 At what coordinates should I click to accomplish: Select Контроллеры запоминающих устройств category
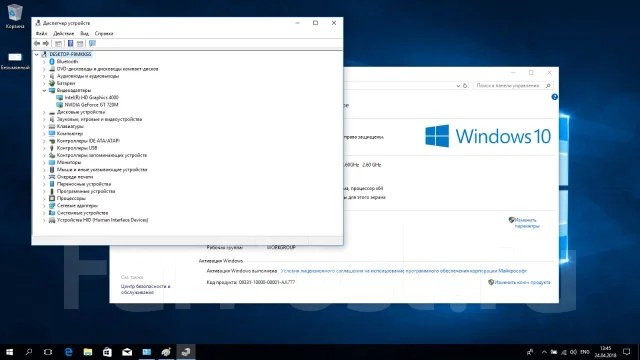102,156
